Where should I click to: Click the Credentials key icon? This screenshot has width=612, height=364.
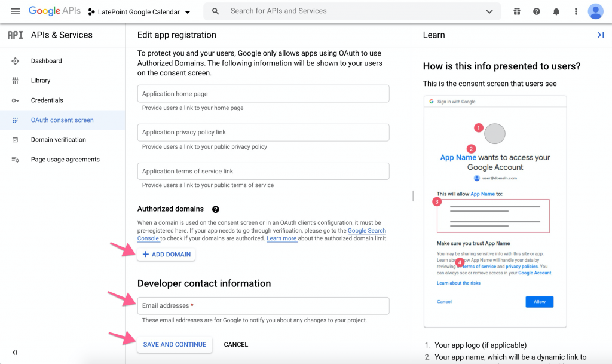[x=15, y=100]
